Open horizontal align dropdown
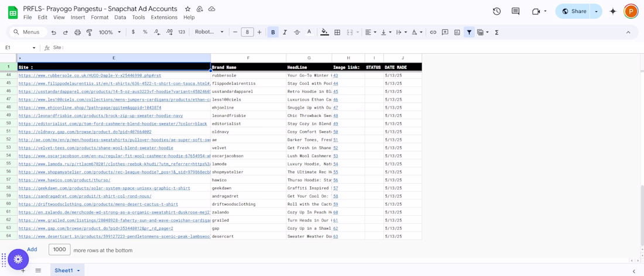Screen dimensions: 644x276 point(371,32)
